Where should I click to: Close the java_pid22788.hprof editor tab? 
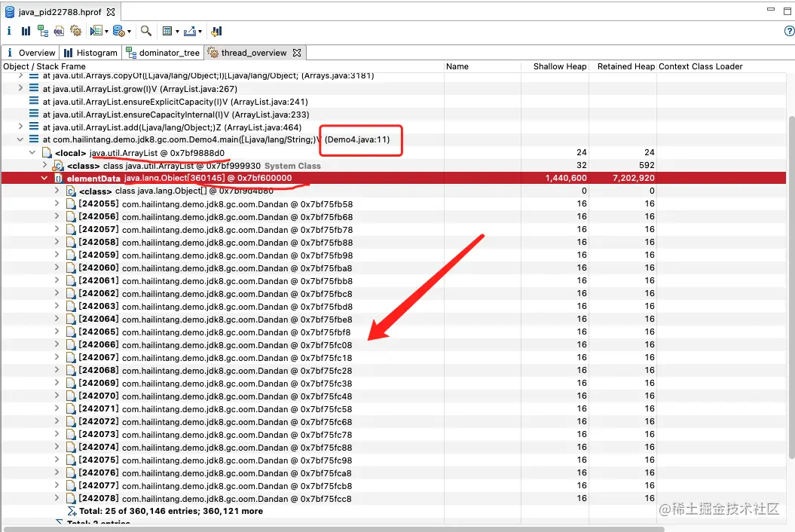111,11
